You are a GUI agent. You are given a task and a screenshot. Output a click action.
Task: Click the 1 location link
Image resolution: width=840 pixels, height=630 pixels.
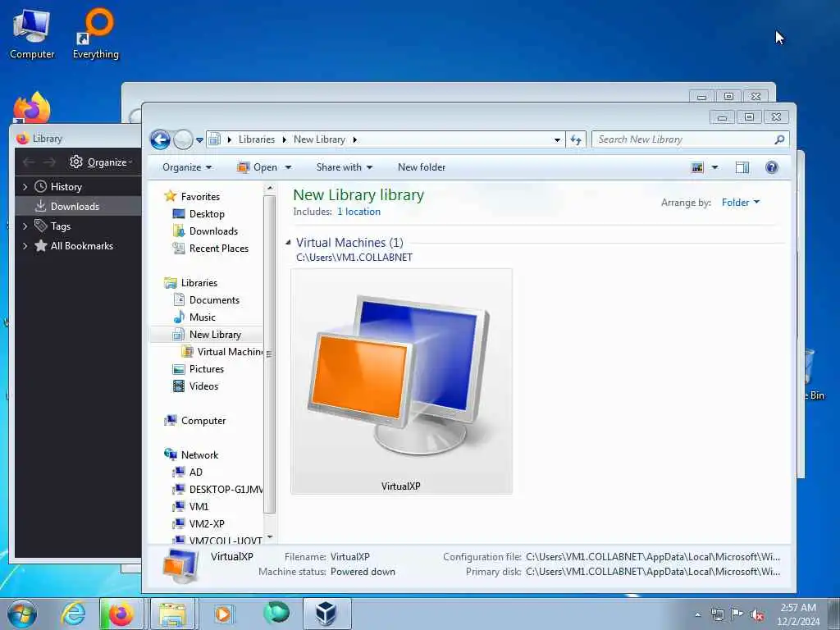tap(359, 212)
